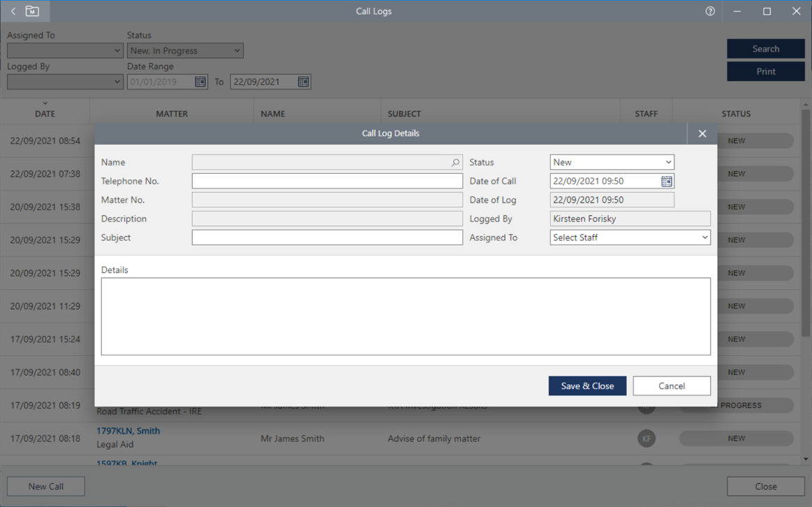Click the search magnifier in Name field
The width and height of the screenshot is (812, 507).
click(x=455, y=162)
